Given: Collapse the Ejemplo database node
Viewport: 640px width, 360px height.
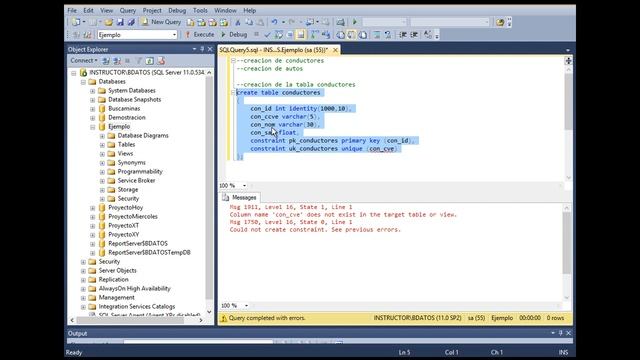Looking at the screenshot, I should [93, 127].
